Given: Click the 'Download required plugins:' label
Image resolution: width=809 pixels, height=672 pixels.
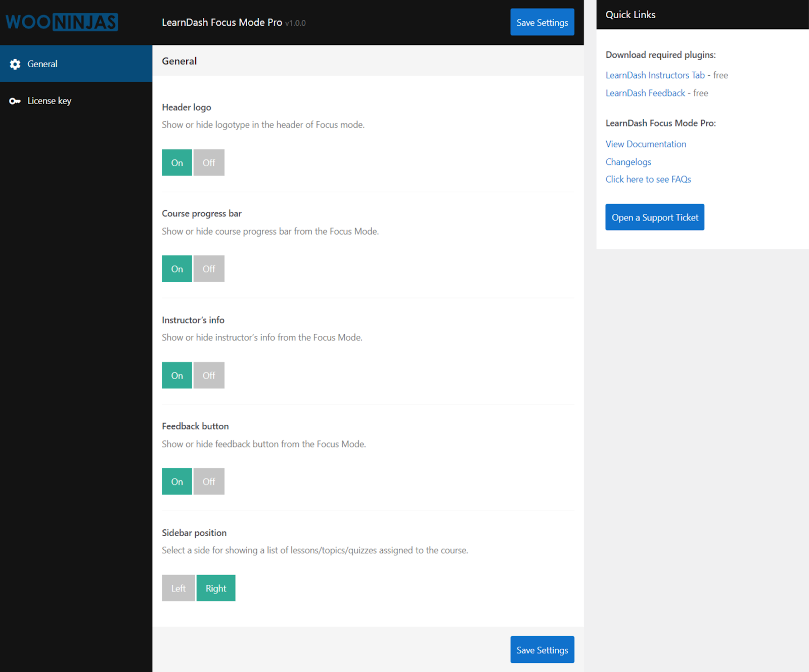Looking at the screenshot, I should click(660, 55).
